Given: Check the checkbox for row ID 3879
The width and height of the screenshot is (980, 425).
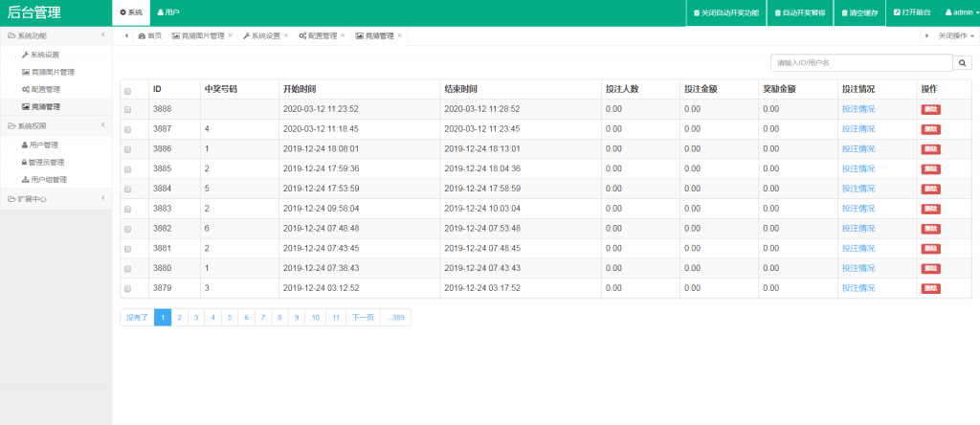Looking at the screenshot, I should coord(128,289).
